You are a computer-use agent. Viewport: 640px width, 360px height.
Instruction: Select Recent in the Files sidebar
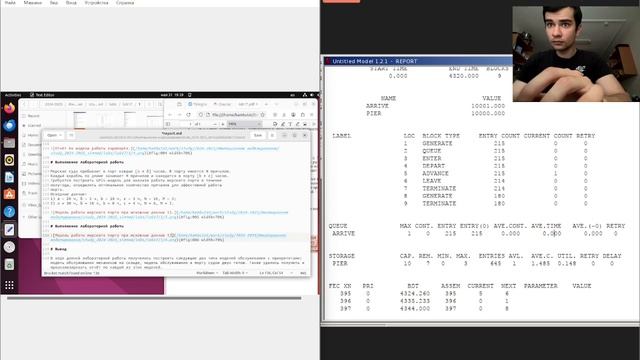(x=33, y=116)
